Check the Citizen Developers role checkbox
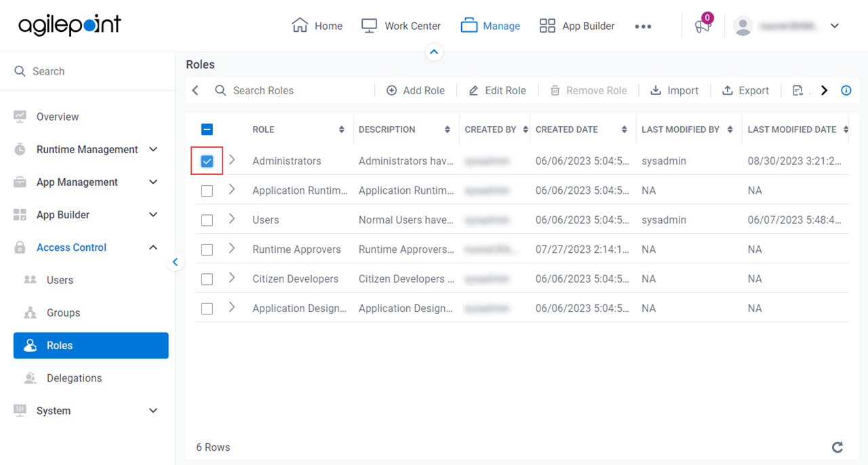 pyautogui.click(x=208, y=279)
